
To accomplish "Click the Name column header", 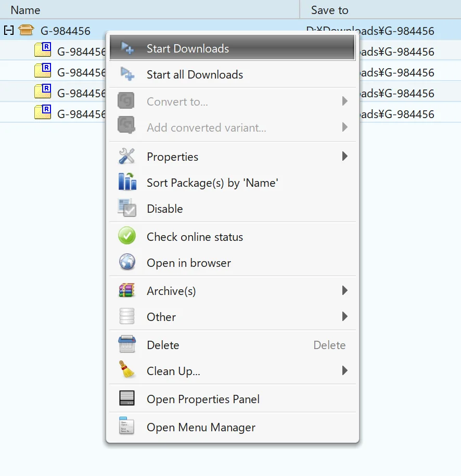I will 25,10.
